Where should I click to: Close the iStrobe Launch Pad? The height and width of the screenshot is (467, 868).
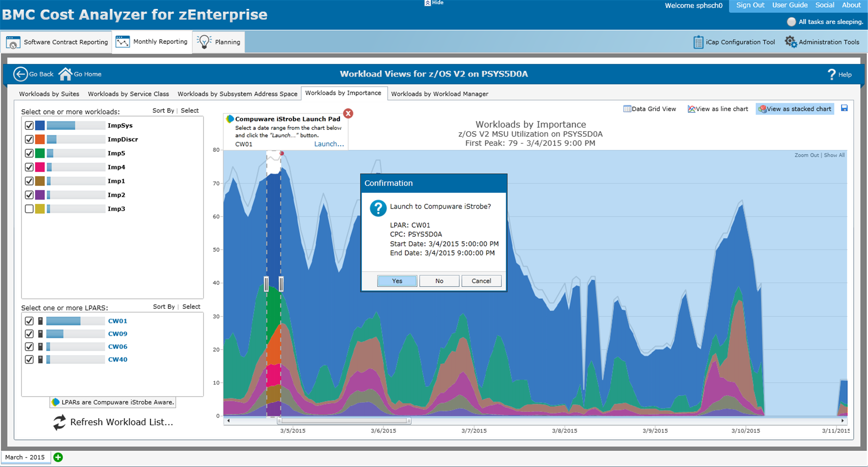348,113
